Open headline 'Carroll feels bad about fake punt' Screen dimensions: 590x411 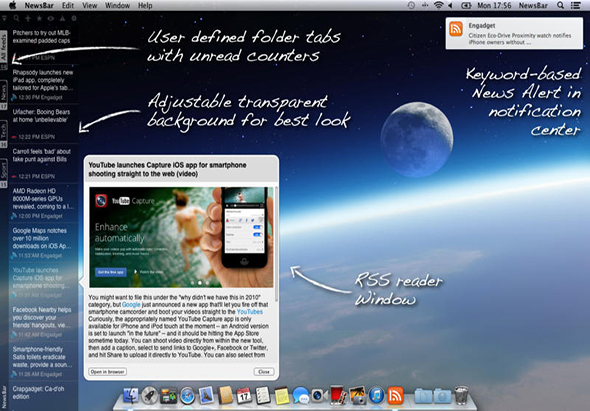pyautogui.click(x=41, y=155)
